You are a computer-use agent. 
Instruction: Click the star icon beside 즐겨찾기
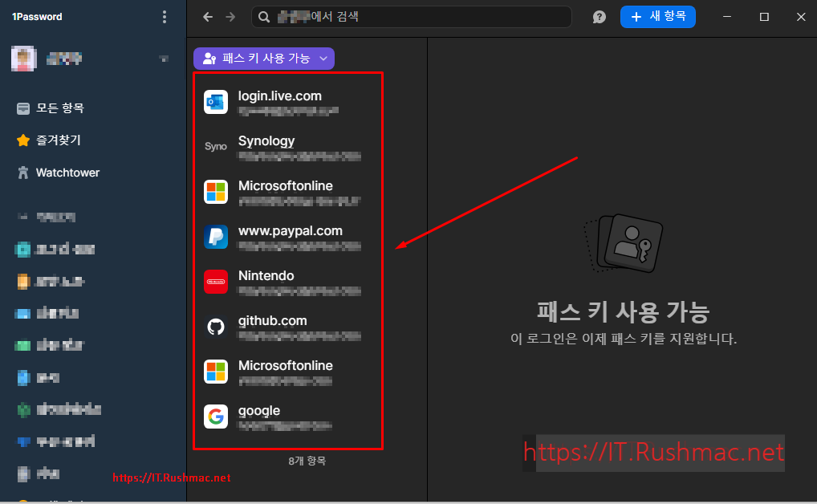point(22,140)
